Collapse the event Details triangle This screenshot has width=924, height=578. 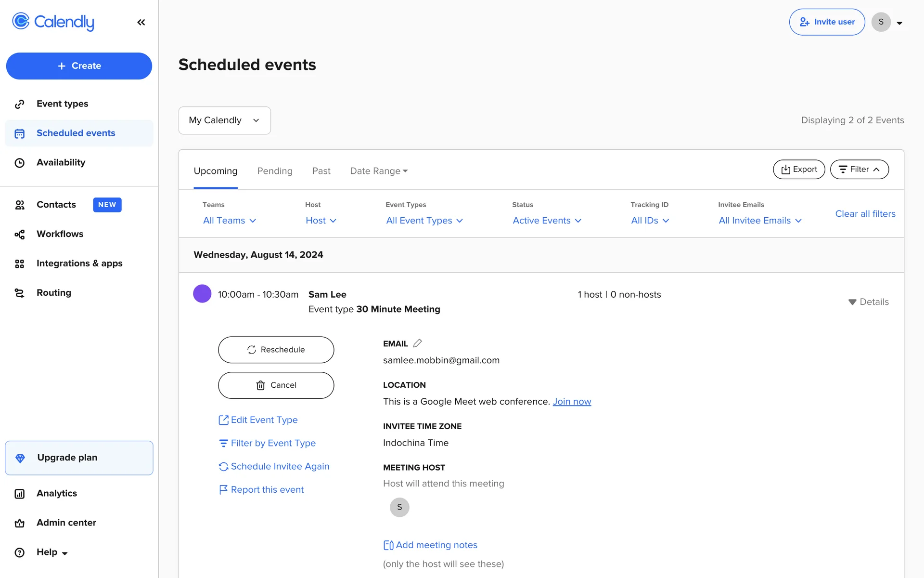pos(852,302)
